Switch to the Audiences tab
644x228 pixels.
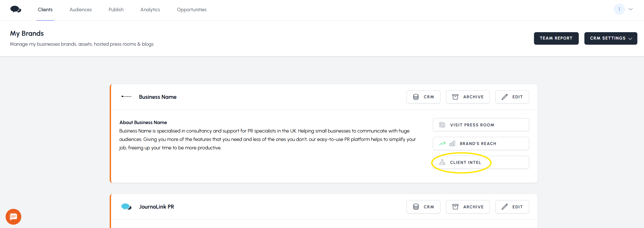pos(81,10)
